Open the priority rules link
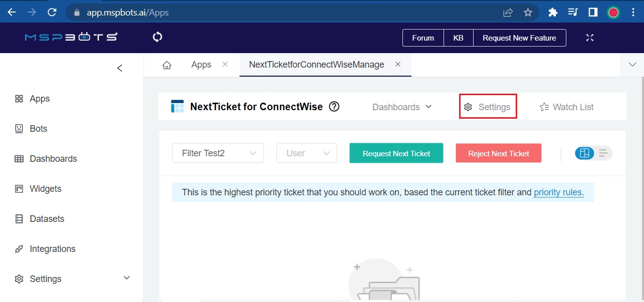The image size is (644, 302). [x=559, y=192]
